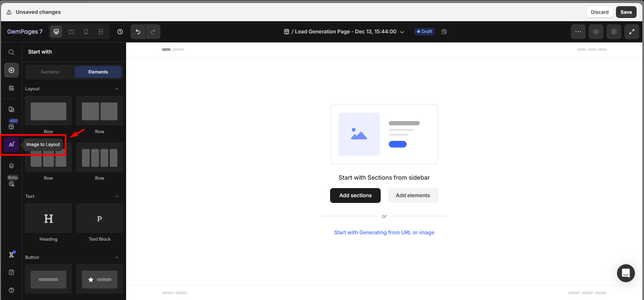Switch to the Sections tab
This screenshot has height=300, width=644.
[50, 72]
